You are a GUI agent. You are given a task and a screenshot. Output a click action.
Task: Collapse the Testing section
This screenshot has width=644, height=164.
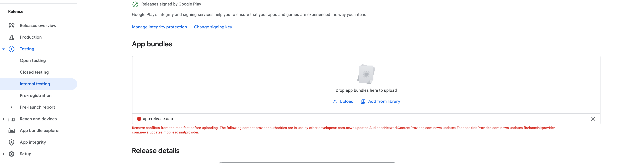tap(3, 49)
